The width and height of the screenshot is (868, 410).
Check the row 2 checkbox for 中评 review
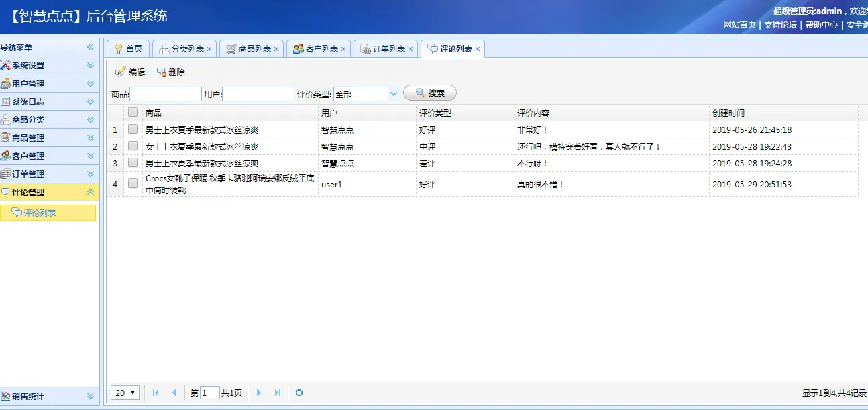(133, 146)
